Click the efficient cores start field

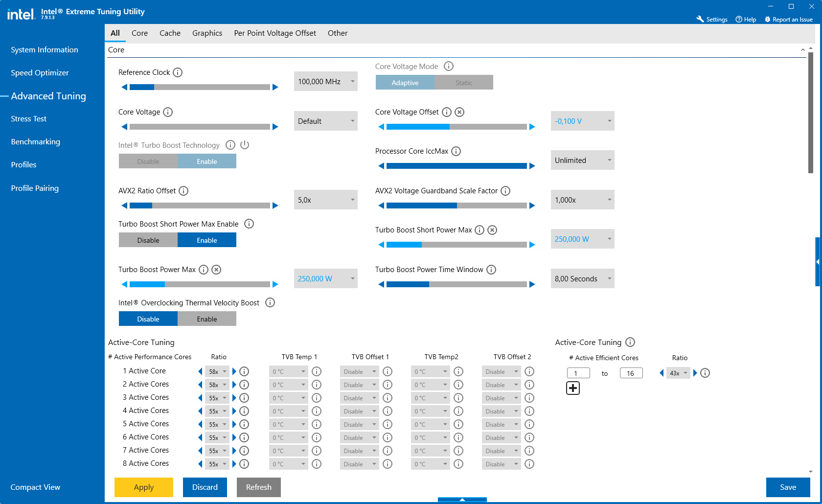578,373
